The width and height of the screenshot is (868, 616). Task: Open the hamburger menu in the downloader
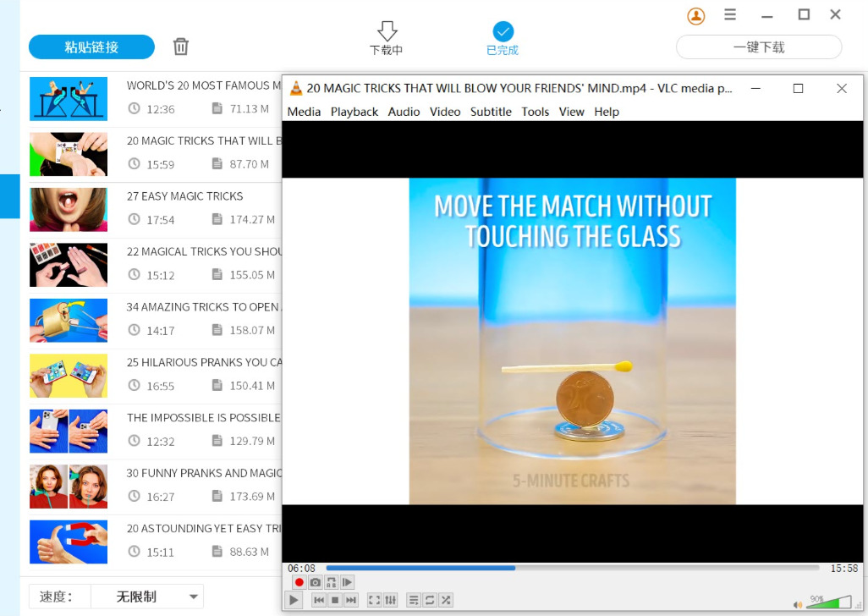730,15
